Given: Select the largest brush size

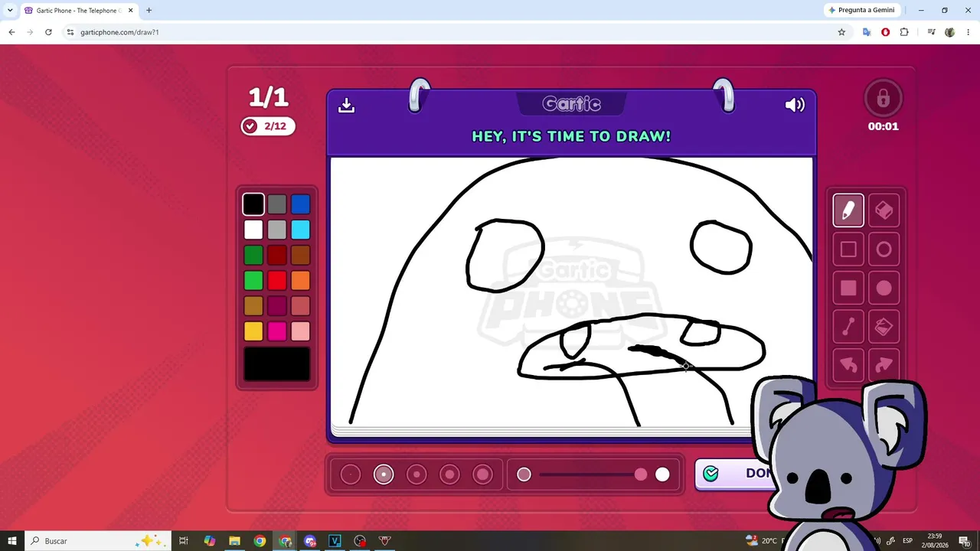Looking at the screenshot, I should 482,474.
